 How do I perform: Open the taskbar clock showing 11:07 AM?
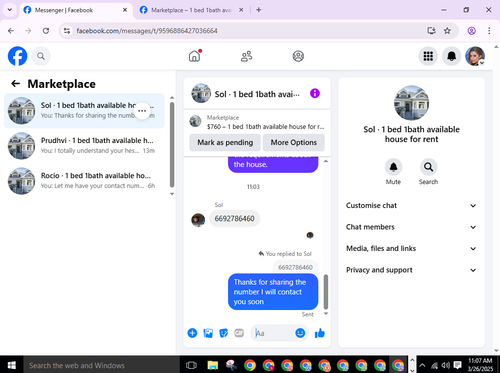[x=480, y=365]
